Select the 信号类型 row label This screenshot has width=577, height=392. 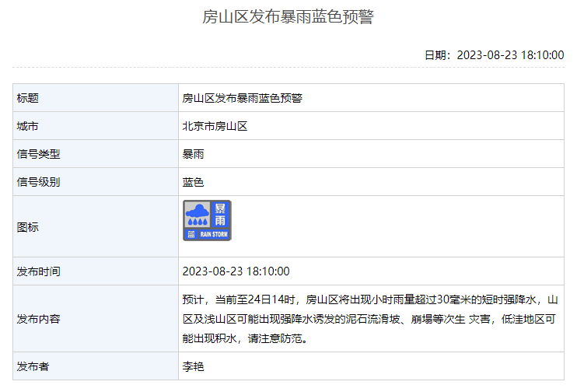tap(39, 154)
